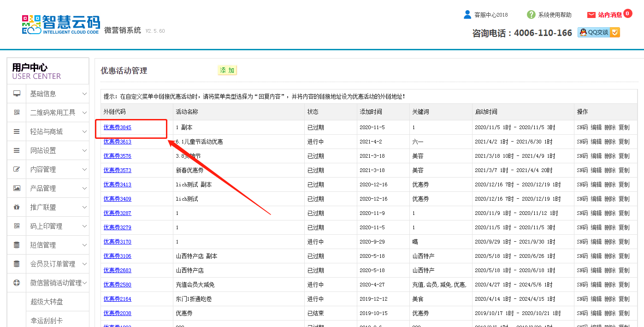The width and height of the screenshot is (644, 327).
Task: Expand the 网站设置 menu chevron
Action: [x=84, y=150]
